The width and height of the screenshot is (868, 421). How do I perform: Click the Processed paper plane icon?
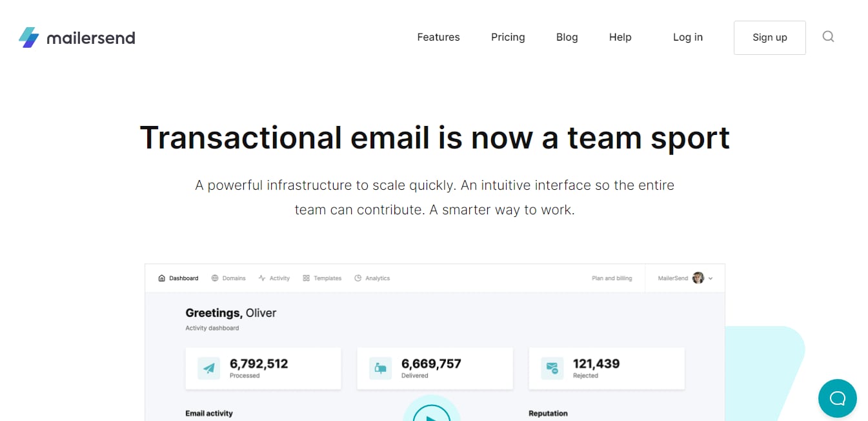(x=208, y=368)
